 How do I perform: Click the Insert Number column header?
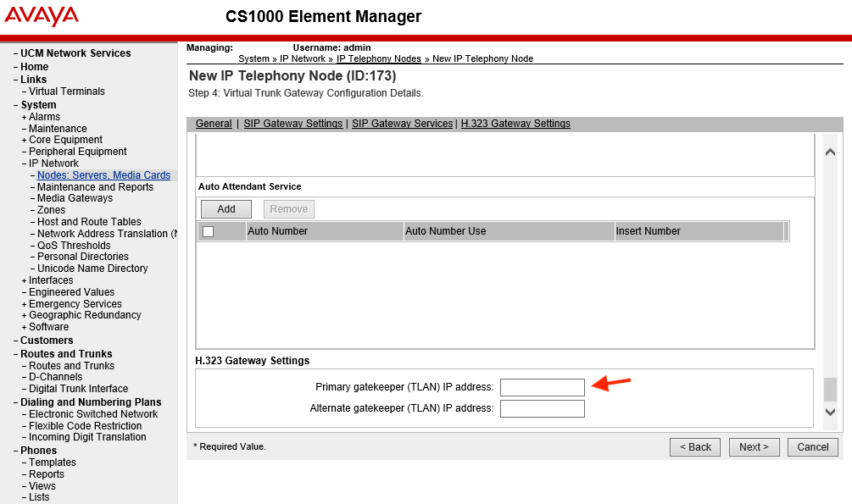(699, 231)
